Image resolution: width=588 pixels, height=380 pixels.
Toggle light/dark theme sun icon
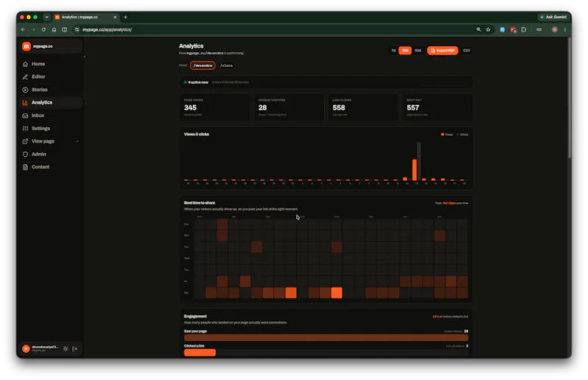[x=65, y=349]
